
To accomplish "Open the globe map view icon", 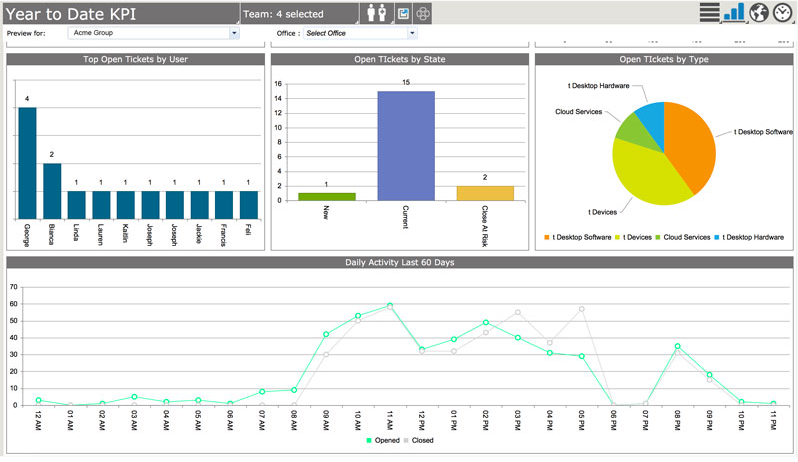I will coord(758,12).
